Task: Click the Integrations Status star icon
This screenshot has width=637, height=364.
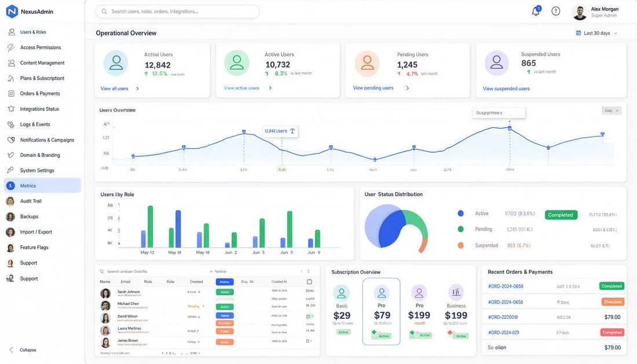Action: tap(12, 109)
